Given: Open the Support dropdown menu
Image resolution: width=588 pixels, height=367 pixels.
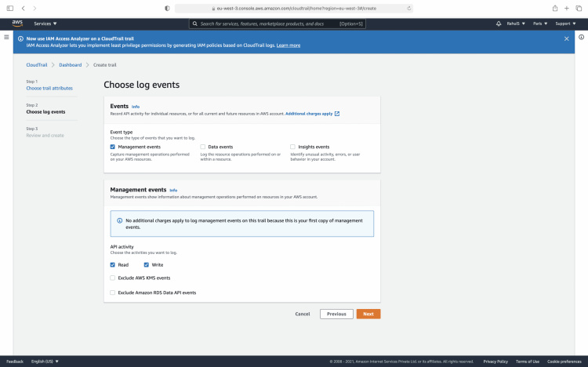Looking at the screenshot, I should click(564, 24).
